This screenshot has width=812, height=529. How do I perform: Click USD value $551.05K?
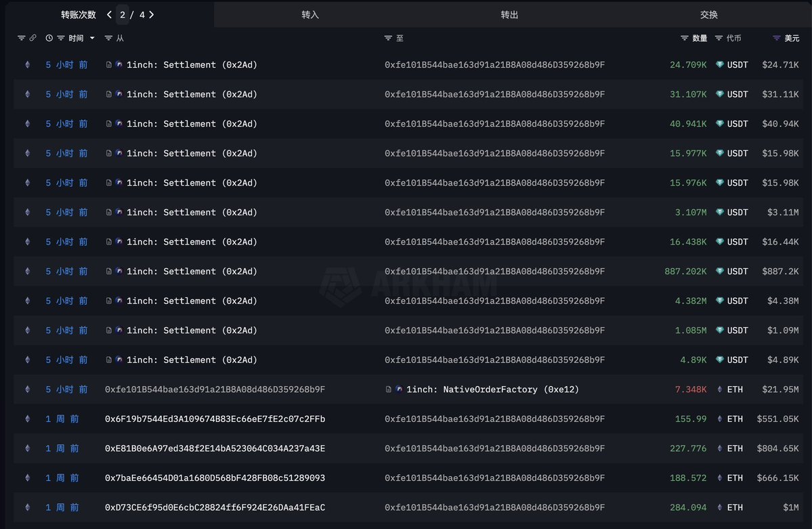pyautogui.click(x=777, y=419)
